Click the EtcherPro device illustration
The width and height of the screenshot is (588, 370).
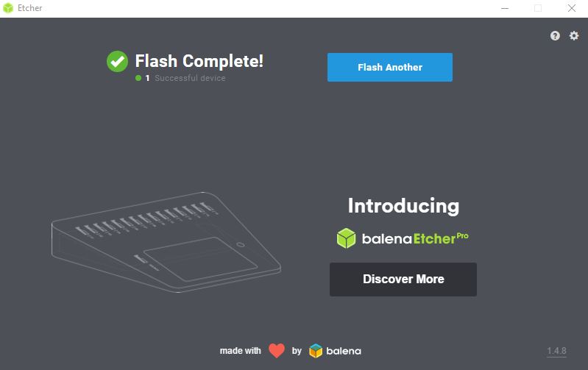(166, 242)
